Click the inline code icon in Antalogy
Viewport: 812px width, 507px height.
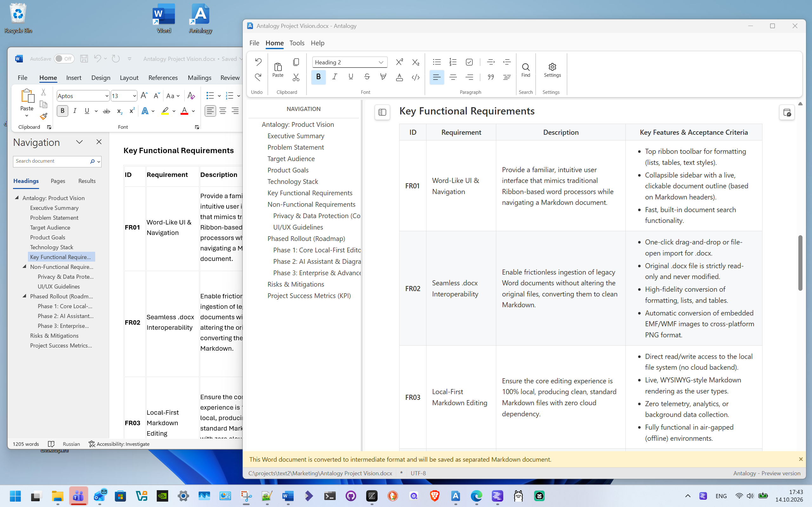(415, 77)
